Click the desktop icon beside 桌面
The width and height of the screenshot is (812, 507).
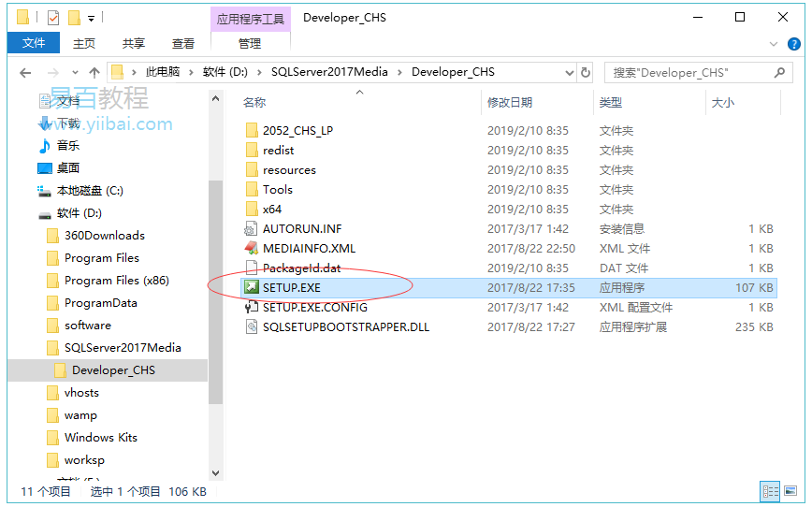[x=45, y=168]
